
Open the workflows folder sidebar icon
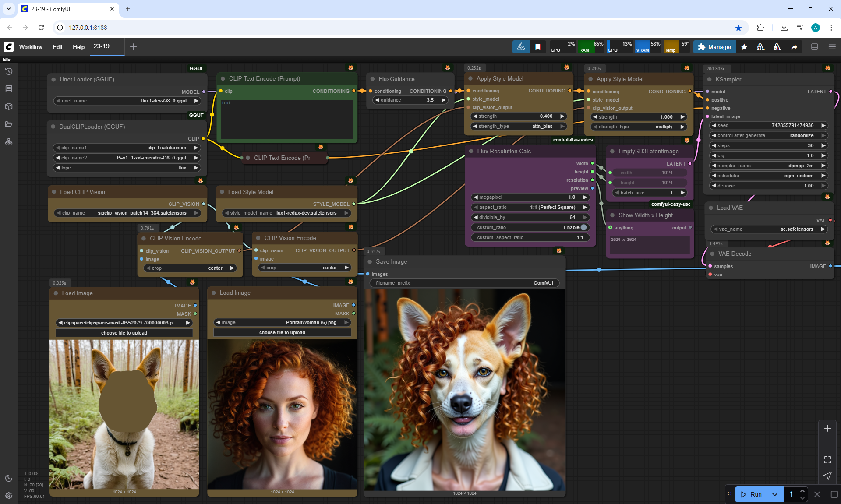coord(9,124)
